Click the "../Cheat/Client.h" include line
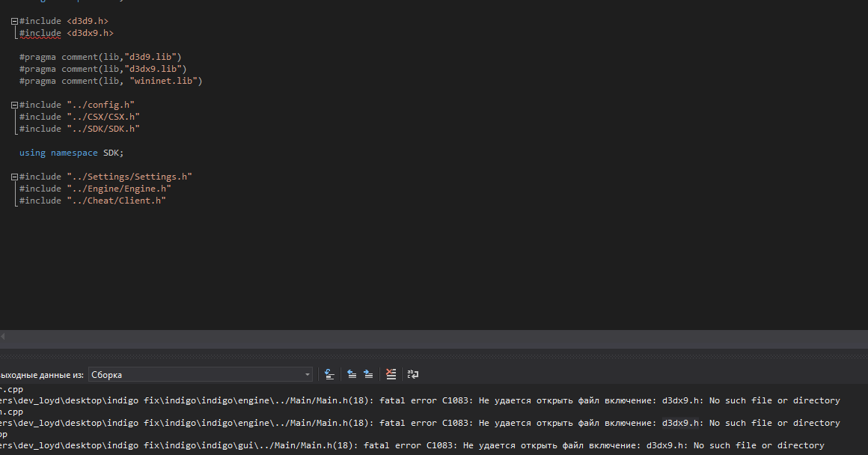This screenshot has width=868, height=455. click(x=93, y=201)
